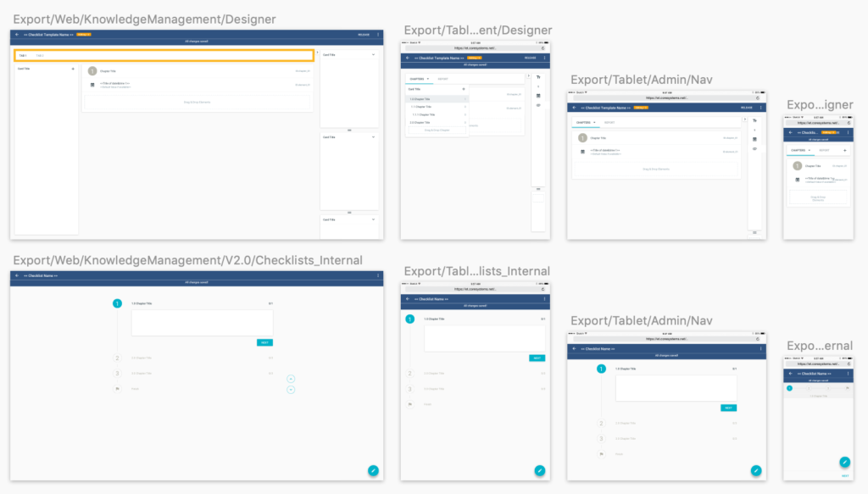The image size is (868, 494).
Task: Open kebab menu in Web Designer artboard header
Action: 378,34
